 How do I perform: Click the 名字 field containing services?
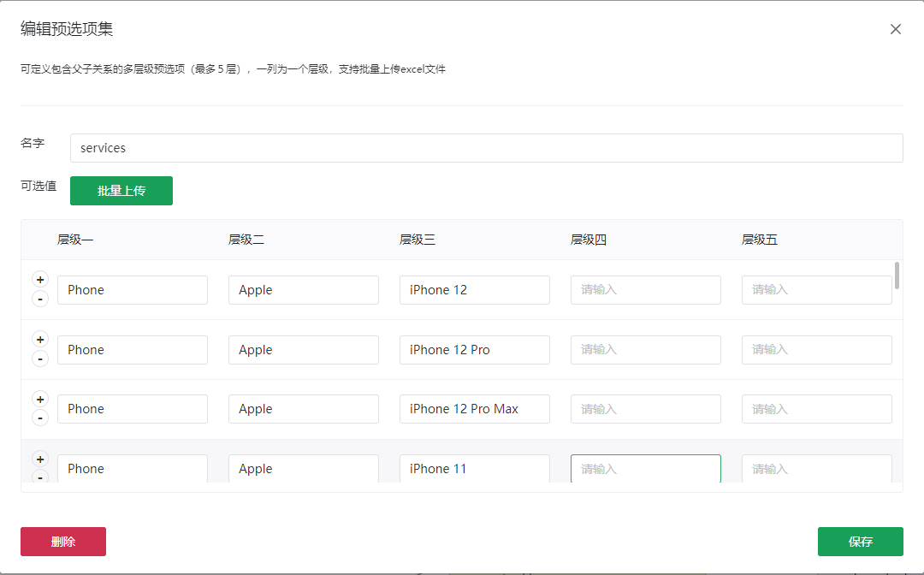pos(486,148)
